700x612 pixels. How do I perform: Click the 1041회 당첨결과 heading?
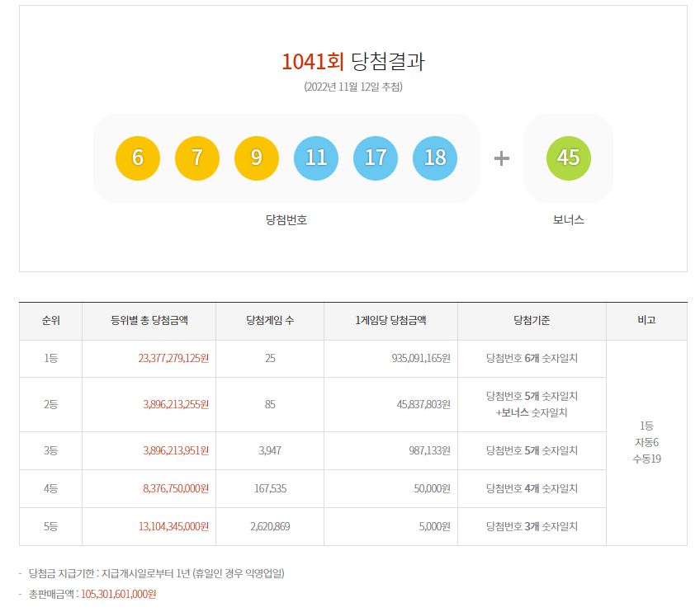click(353, 61)
